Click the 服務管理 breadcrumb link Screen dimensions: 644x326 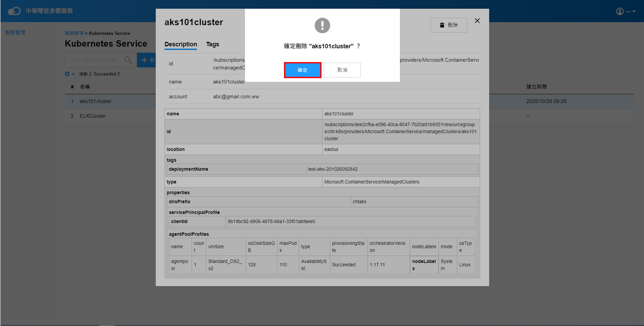tap(74, 33)
